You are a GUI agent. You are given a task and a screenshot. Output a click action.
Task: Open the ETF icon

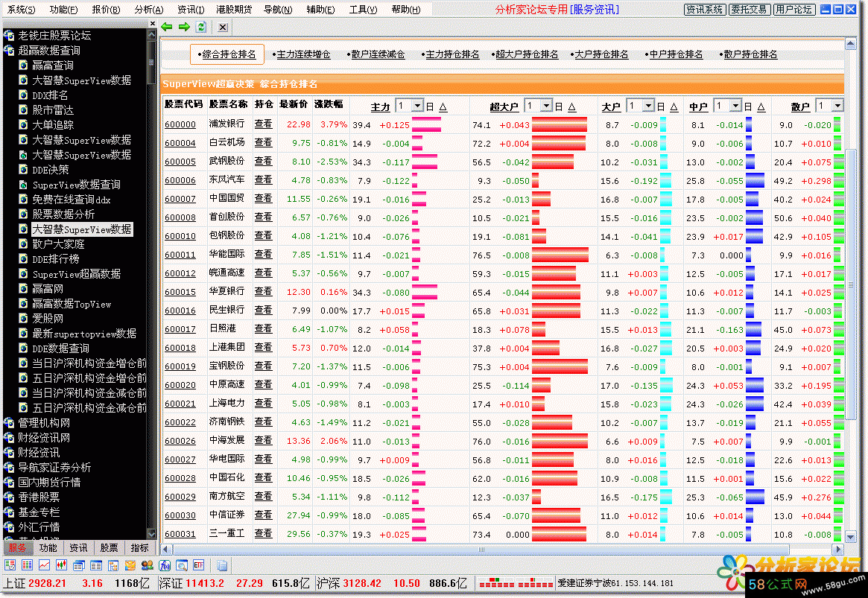(199, 564)
